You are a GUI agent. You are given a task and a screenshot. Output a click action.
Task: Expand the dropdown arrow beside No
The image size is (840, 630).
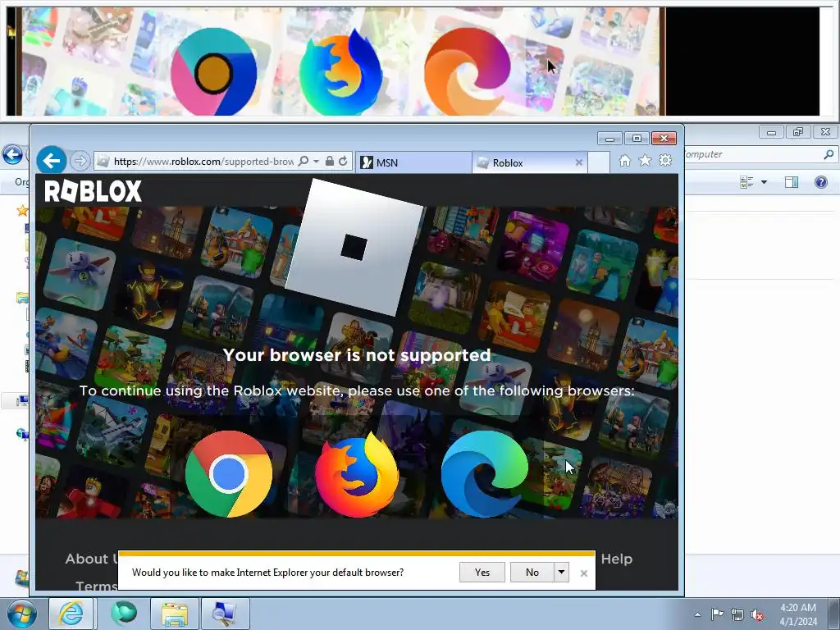561,572
